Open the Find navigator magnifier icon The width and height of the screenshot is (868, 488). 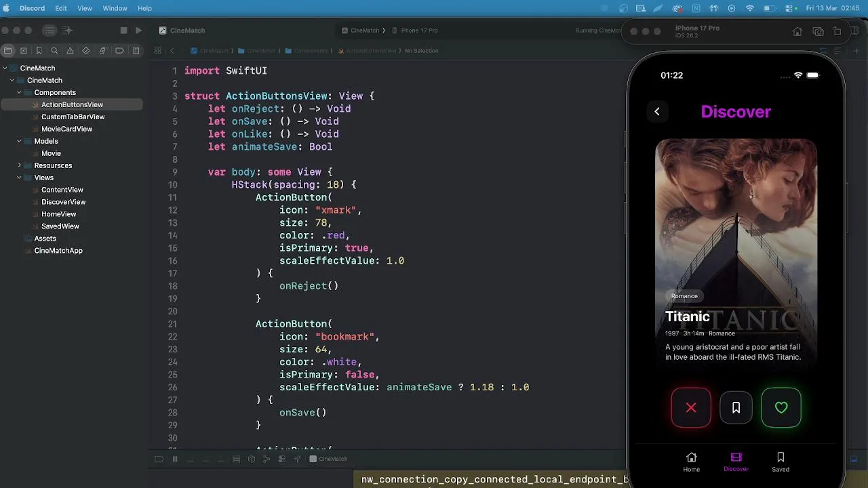pyautogui.click(x=55, y=51)
